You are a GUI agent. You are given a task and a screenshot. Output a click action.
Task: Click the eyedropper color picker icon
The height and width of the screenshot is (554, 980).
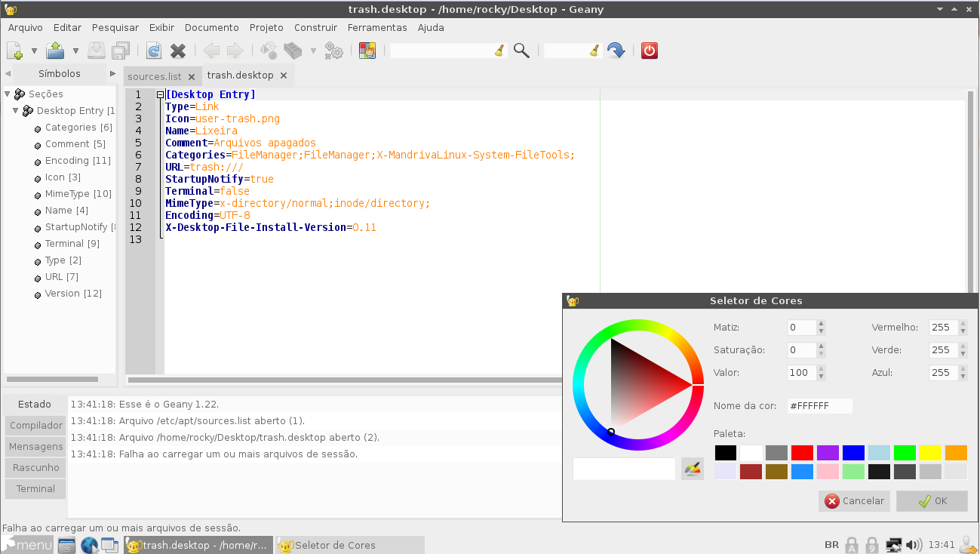692,469
